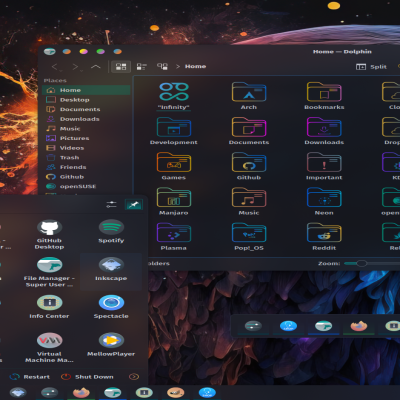Go back in Dolphin navigation
This screenshot has width=400, height=400.
tap(55, 67)
